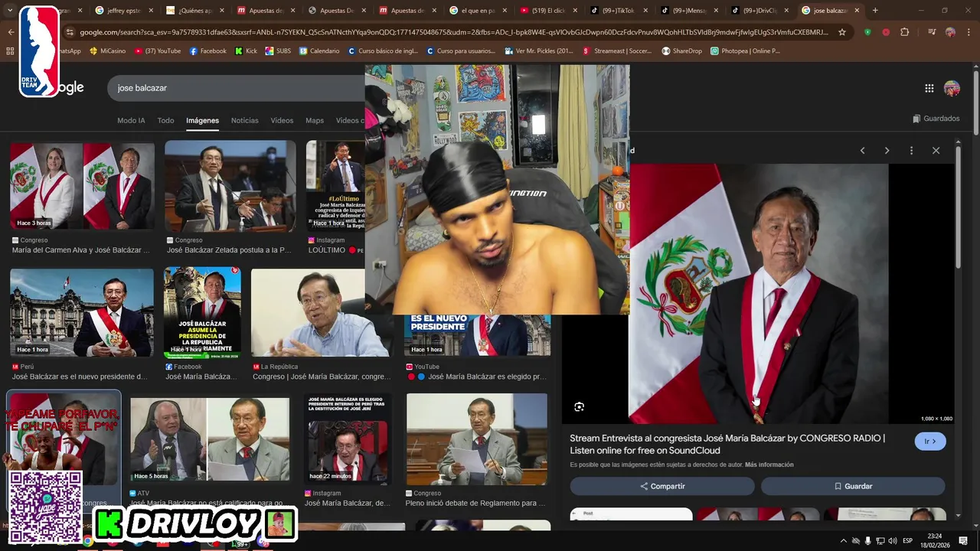The height and width of the screenshot is (551, 980).
Task: Open the Chrome three-dot menu
Action: click(x=969, y=32)
